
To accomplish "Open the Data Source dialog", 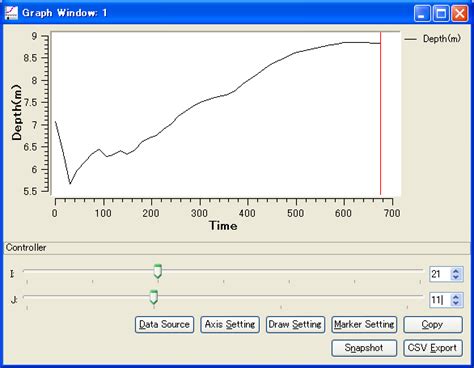I will click(164, 325).
